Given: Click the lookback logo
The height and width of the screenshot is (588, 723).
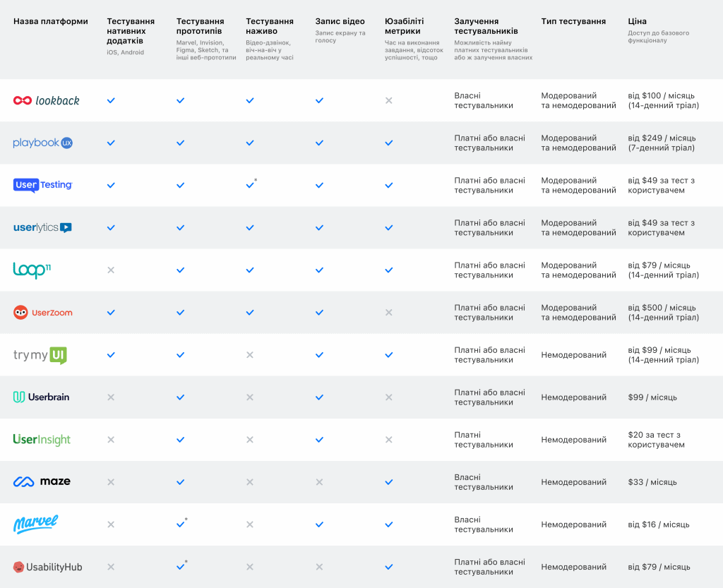Looking at the screenshot, I should 46,100.
